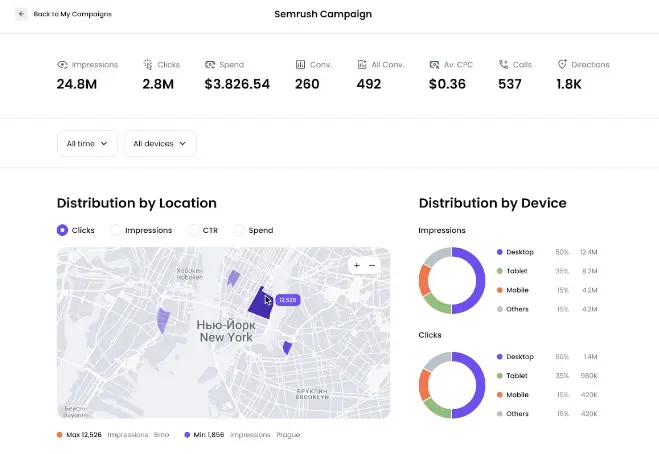Click the Clicks cursor icon
The height and width of the screenshot is (454, 659).
tap(148, 65)
